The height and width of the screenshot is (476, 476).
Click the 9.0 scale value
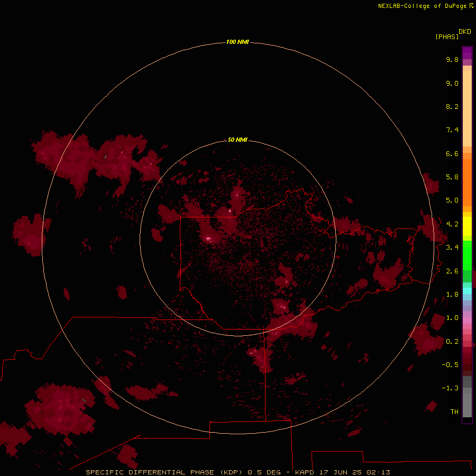[452, 83]
